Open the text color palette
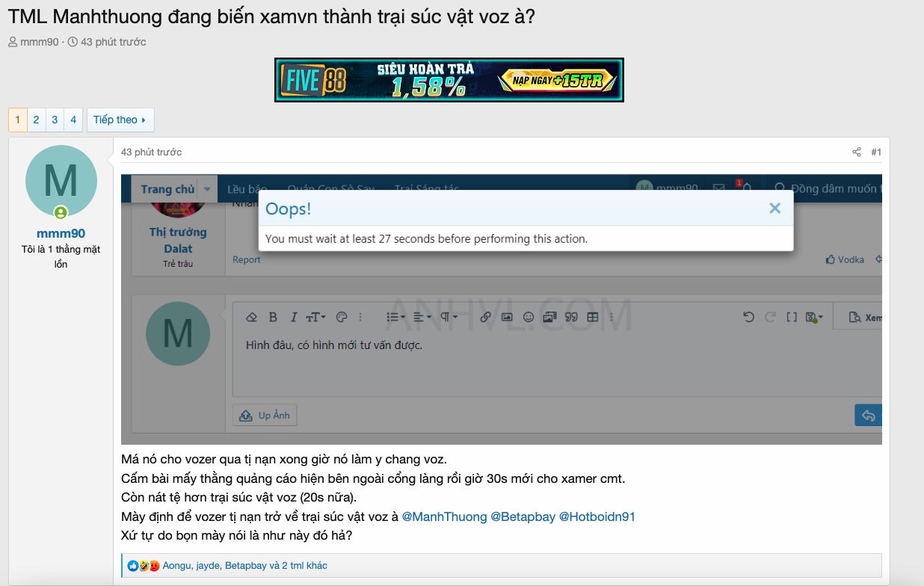This screenshot has width=924, height=586. pyautogui.click(x=342, y=316)
